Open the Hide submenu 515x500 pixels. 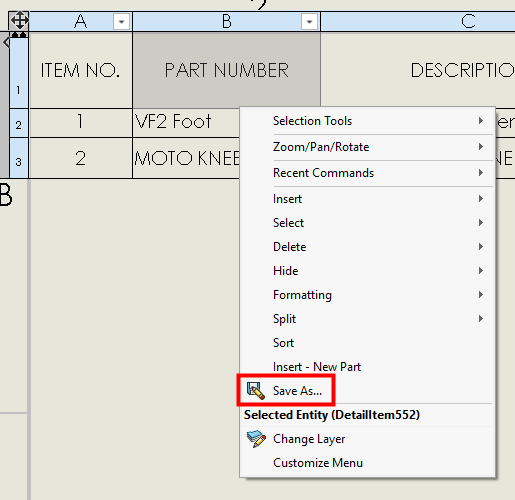pos(367,271)
